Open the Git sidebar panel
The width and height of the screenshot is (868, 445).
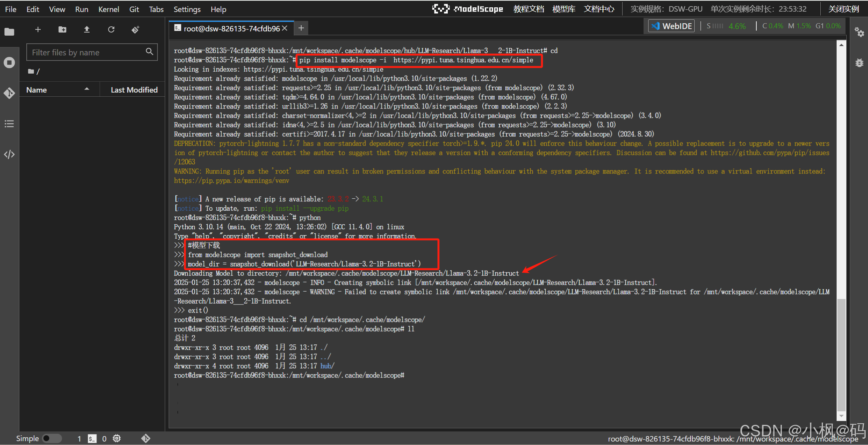coord(9,93)
